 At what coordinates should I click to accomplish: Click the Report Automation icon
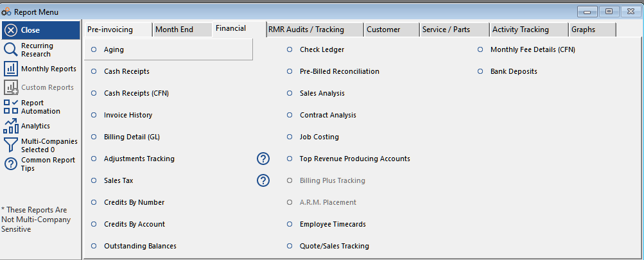(11, 107)
